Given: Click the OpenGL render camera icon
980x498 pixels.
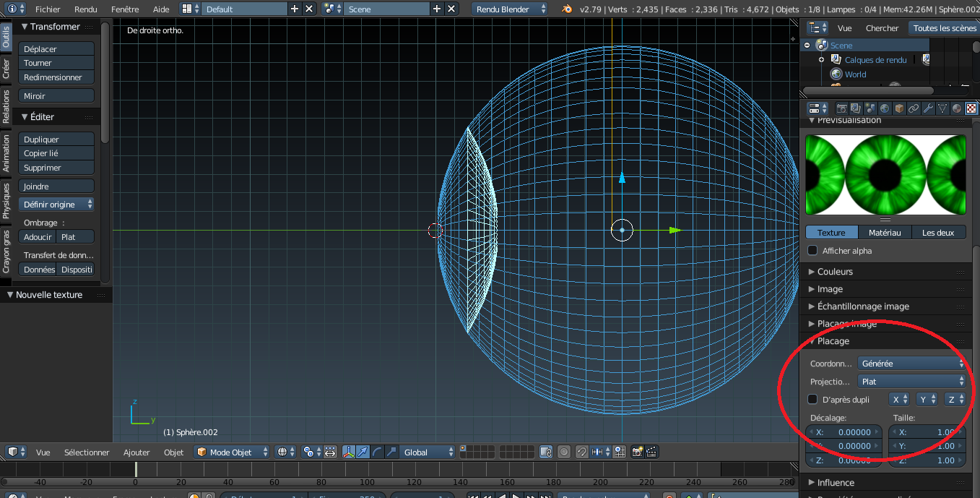Looking at the screenshot, I should pyautogui.click(x=637, y=452).
